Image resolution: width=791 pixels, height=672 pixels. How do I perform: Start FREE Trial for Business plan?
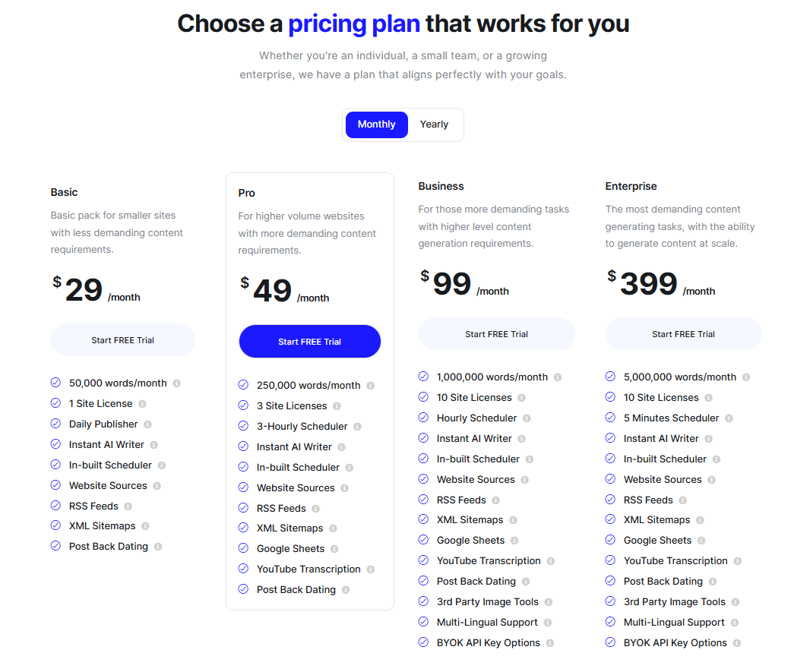click(x=496, y=334)
